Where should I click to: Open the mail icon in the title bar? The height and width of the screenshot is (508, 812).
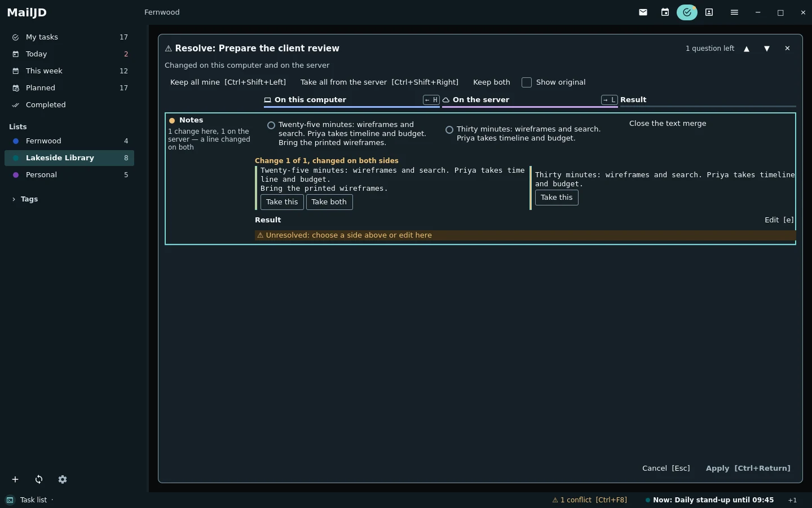point(643,12)
